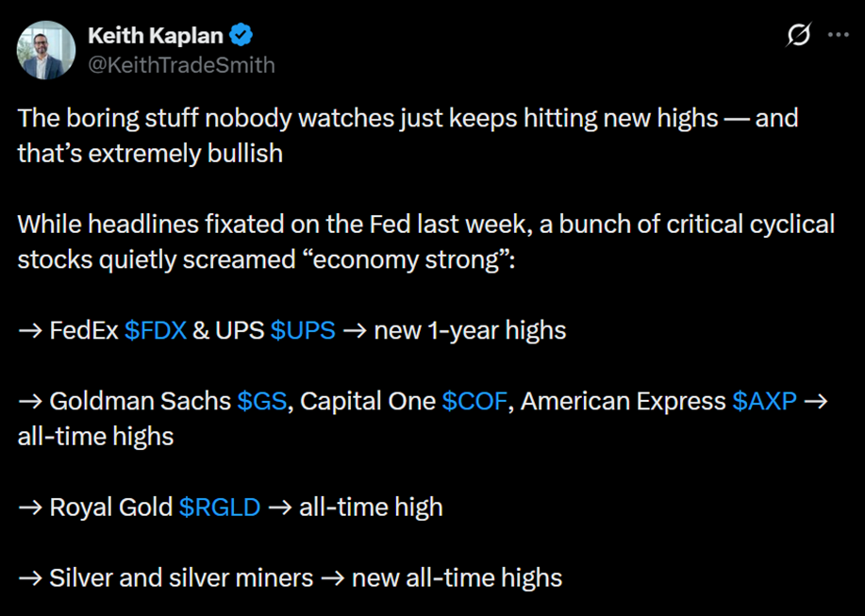Click the blue verified checkmark badge

click(x=241, y=36)
